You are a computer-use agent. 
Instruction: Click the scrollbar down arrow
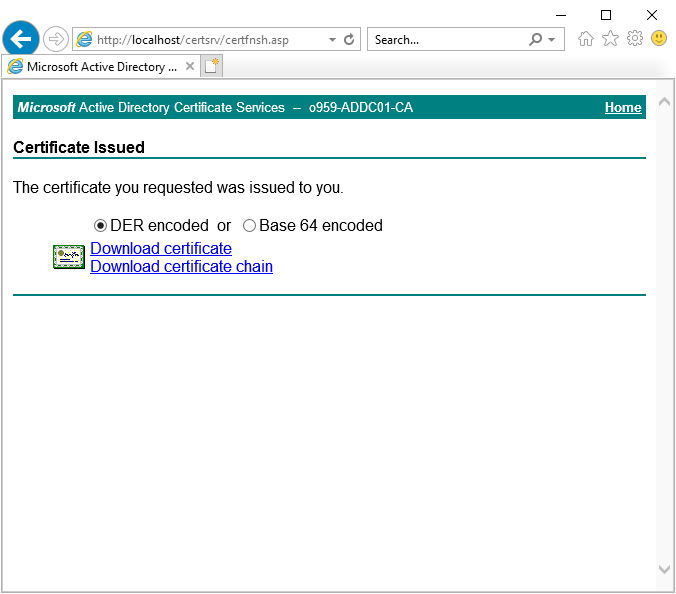coord(664,569)
